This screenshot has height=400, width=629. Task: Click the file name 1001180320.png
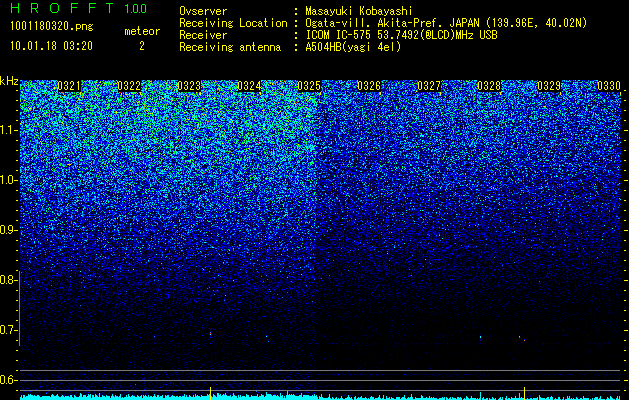pos(52,27)
